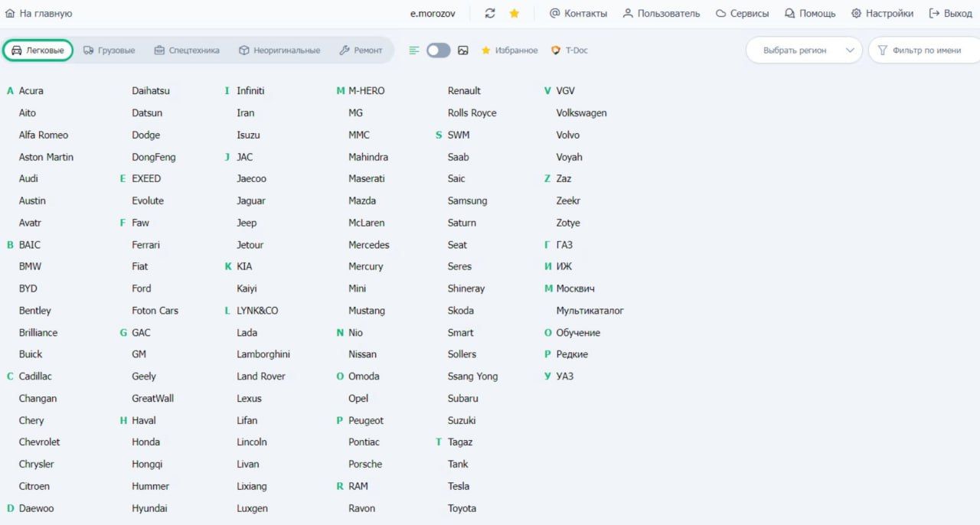Choose the Toyota brand
Image resolution: width=980 pixels, height=525 pixels.
coord(462,508)
